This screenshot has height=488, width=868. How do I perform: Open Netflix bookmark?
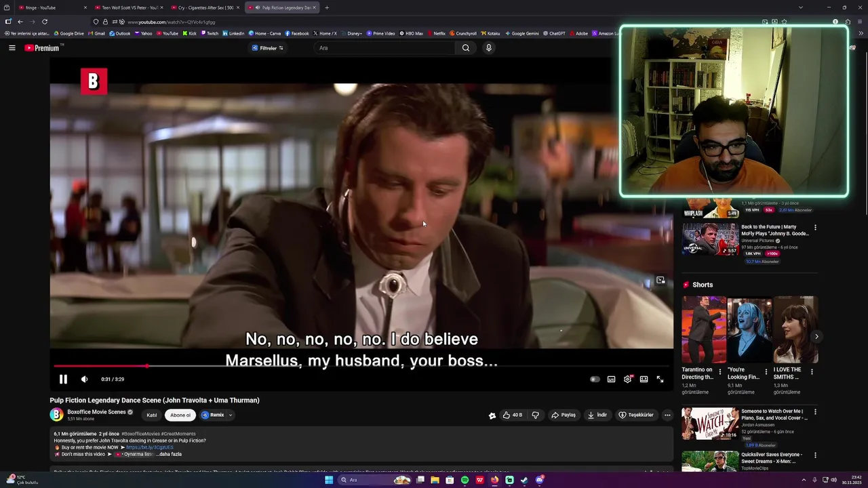(436, 33)
